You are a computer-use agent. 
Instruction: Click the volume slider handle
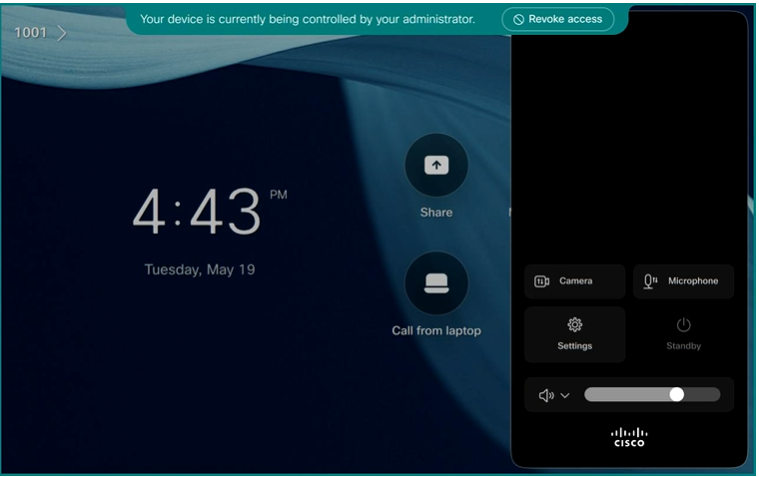[x=677, y=395]
